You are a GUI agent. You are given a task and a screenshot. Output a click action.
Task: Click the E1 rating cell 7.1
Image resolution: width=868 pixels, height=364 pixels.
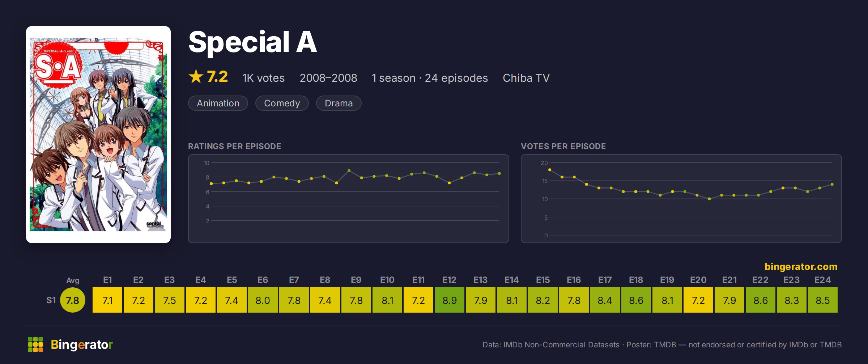(107, 300)
